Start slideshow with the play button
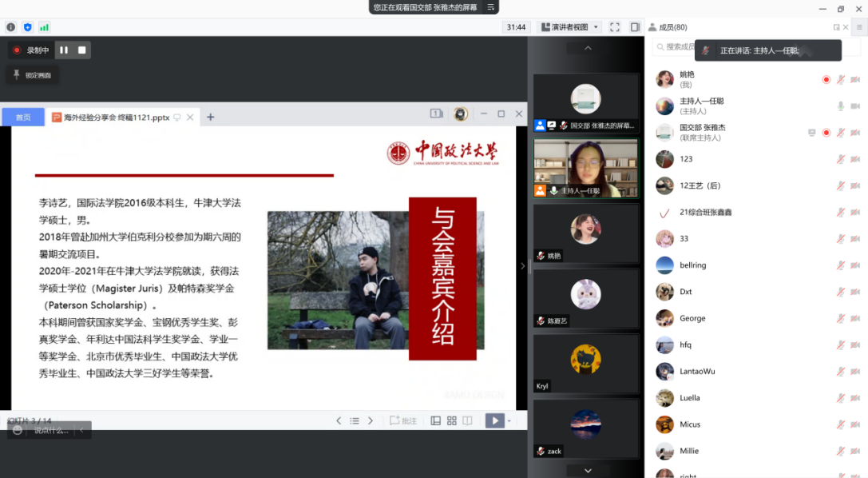Screen dimensions: 868x478 coord(494,420)
